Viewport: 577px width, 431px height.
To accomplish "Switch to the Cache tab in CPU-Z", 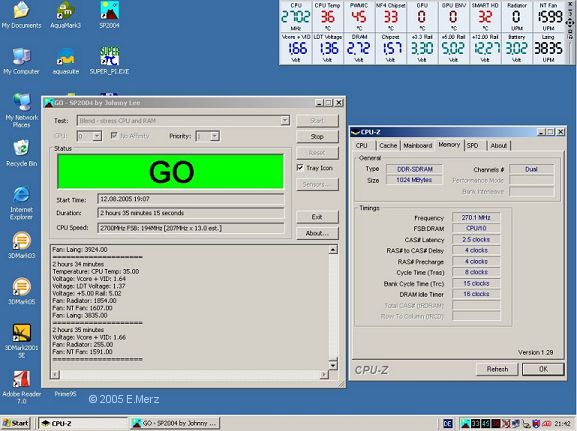I will tap(388, 145).
